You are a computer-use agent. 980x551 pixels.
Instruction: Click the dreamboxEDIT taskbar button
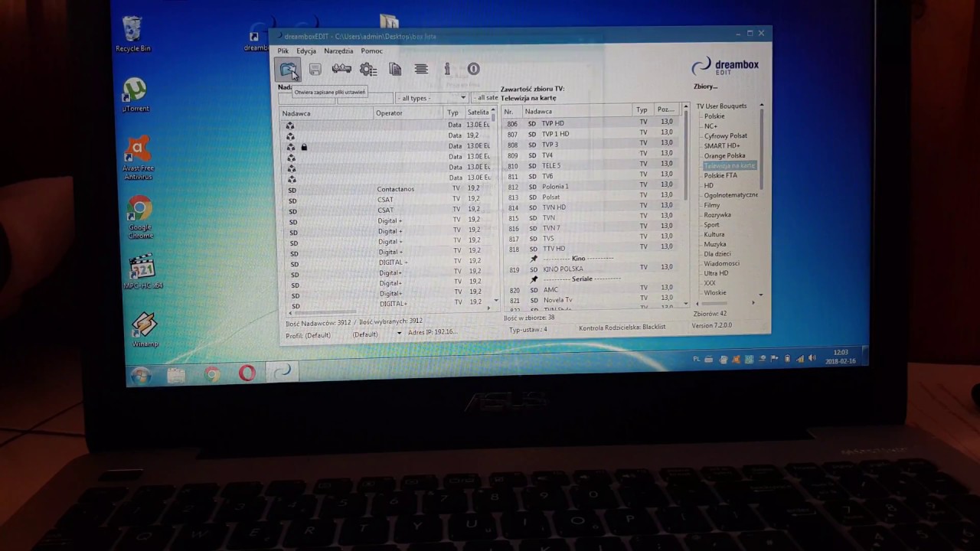283,372
